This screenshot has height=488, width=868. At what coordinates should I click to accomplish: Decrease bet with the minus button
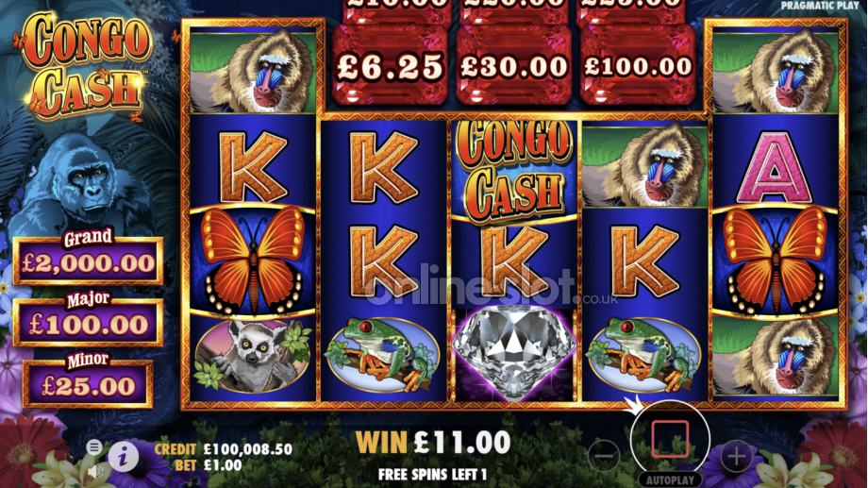[604, 457]
